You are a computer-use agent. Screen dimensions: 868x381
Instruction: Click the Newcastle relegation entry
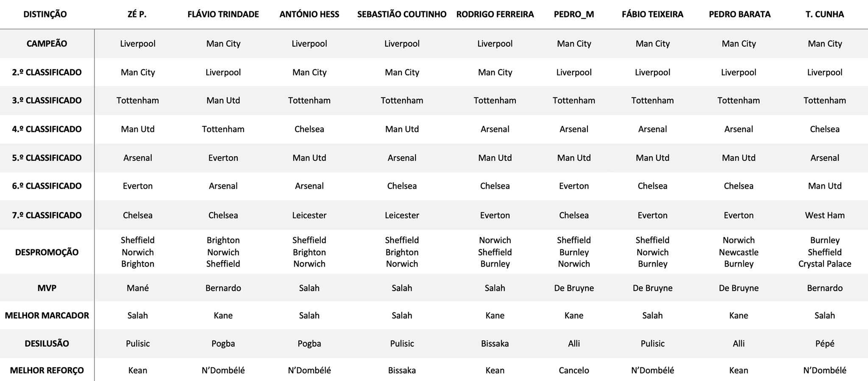pos(738,252)
